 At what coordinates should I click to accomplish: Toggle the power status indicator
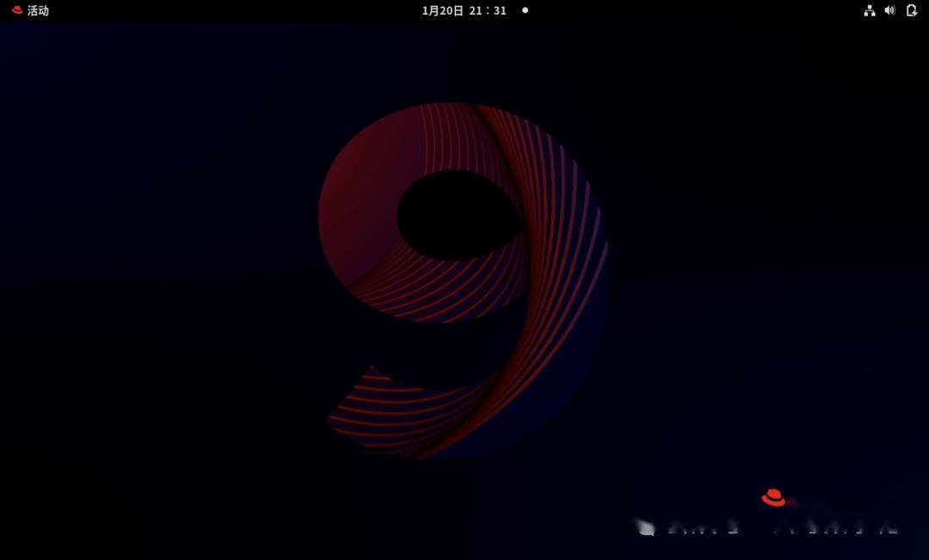[911, 10]
